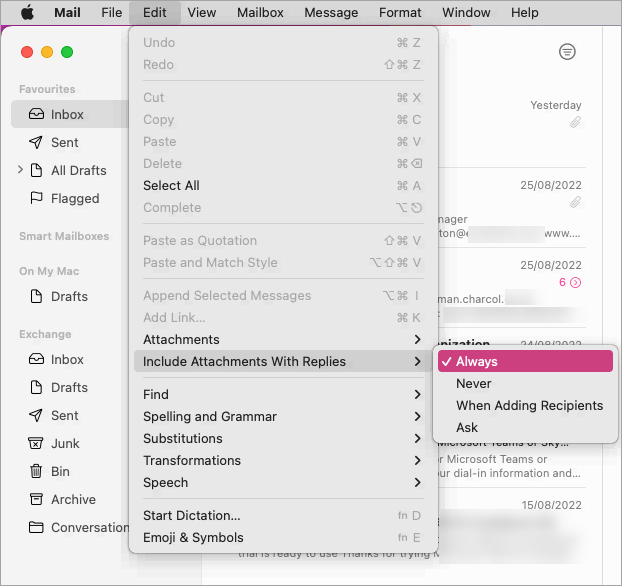Viewport: 622px width, 586px height.
Task: Click the Sent paper plane icon in Favourites
Action: (36, 143)
